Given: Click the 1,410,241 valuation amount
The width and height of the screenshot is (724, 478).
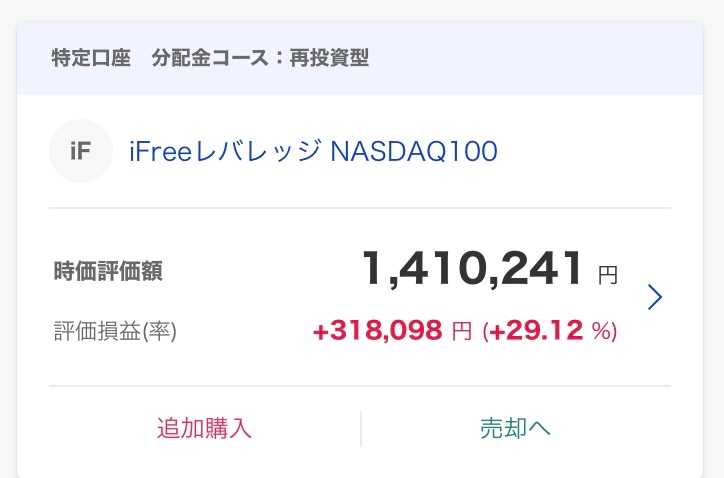Looking at the screenshot, I should [x=472, y=268].
